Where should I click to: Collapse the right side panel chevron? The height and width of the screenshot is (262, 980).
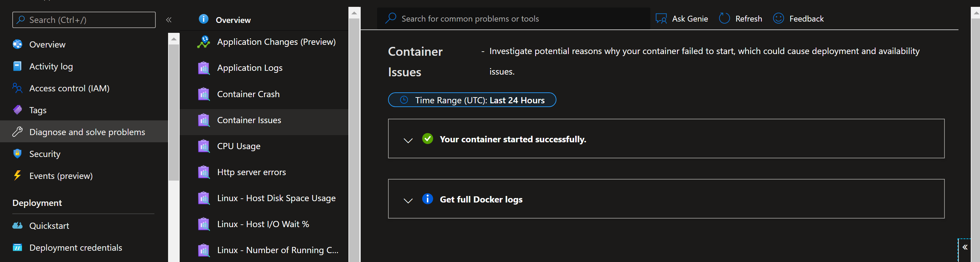(965, 247)
